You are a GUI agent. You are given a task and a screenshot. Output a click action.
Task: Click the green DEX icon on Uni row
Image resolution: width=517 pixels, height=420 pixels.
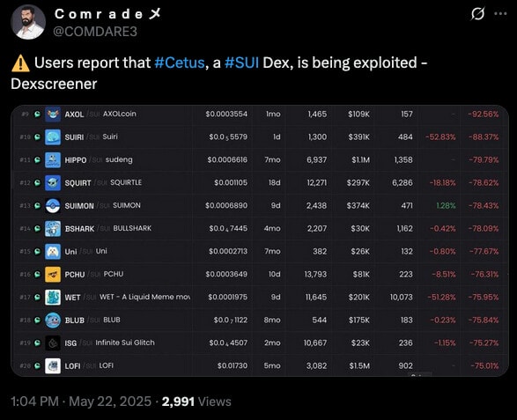click(38, 252)
